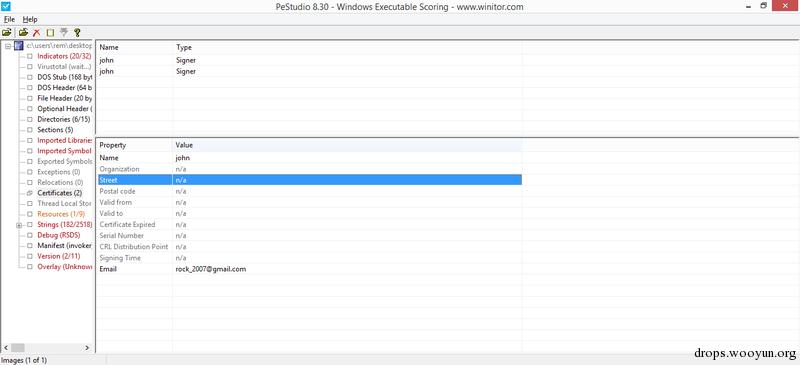Select the Overlay (Unknown) tree node

click(x=64, y=267)
